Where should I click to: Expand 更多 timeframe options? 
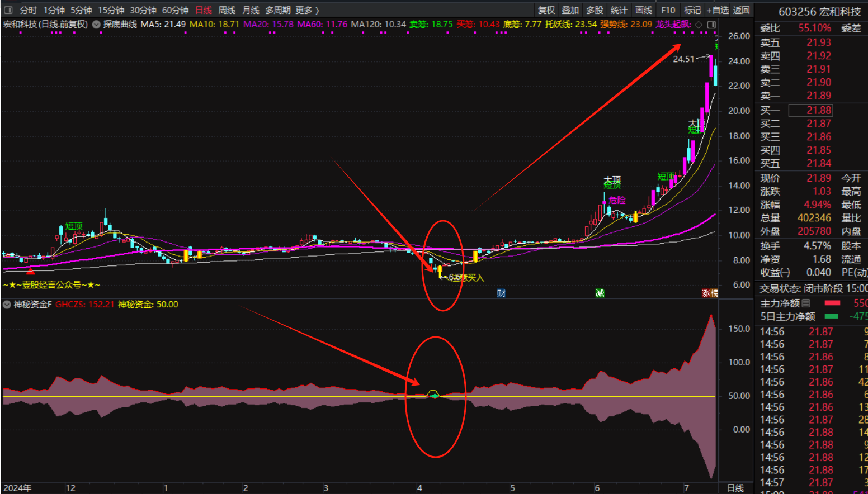307,10
